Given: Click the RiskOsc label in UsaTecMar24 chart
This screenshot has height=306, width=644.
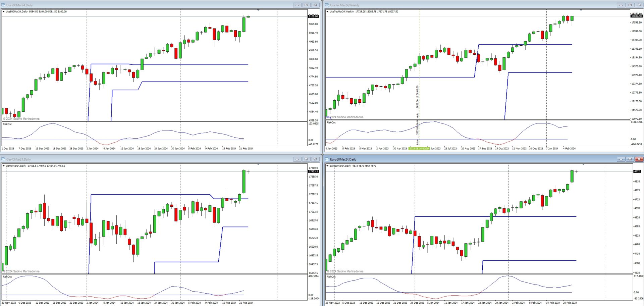Looking at the screenshot, I should [331, 122].
